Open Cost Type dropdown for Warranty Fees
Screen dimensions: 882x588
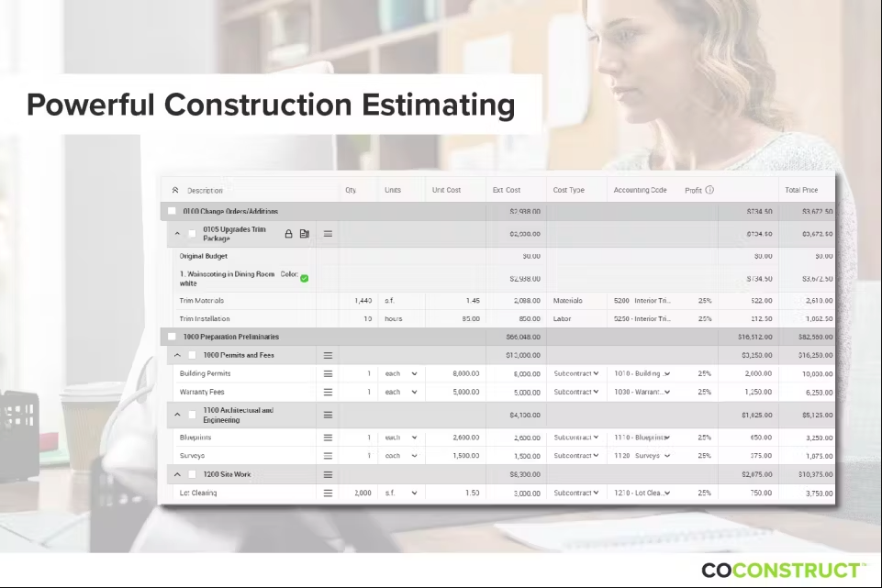(x=596, y=393)
